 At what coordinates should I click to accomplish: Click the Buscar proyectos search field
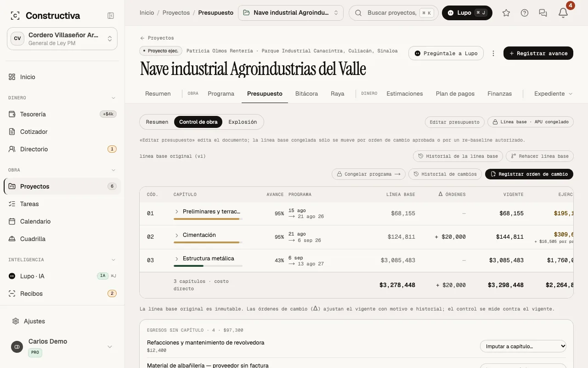tap(394, 13)
